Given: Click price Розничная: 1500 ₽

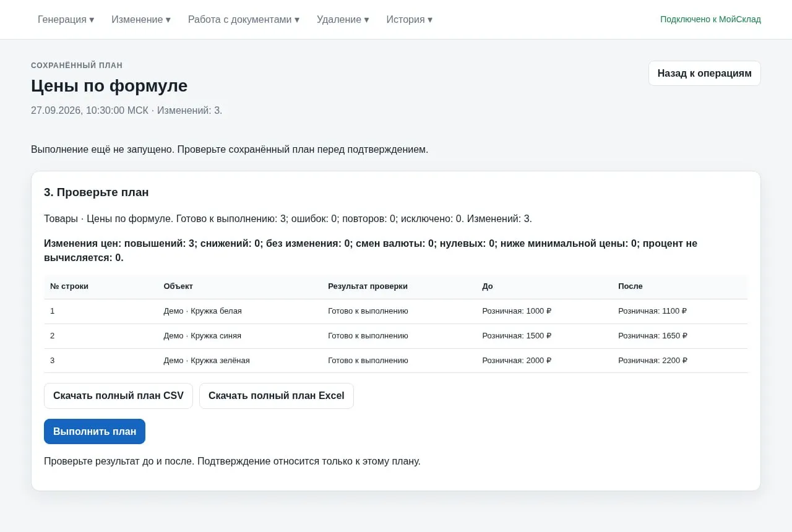Looking at the screenshot, I should pyautogui.click(x=517, y=336).
